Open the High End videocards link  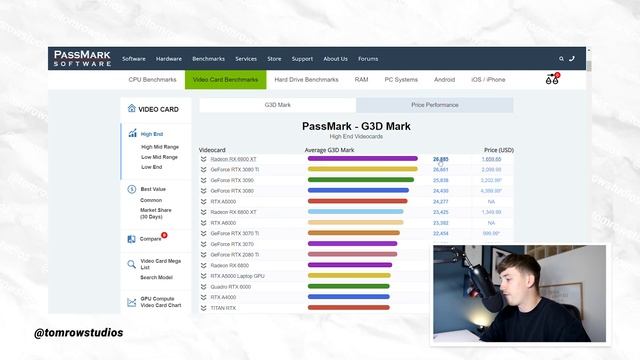[x=151, y=134]
